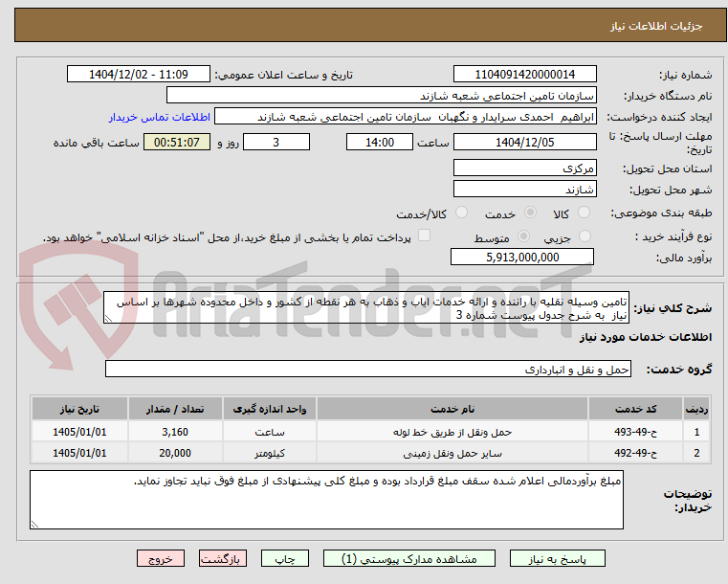
Task: Click unit cell کیلومتر
Action: [x=269, y=453]
